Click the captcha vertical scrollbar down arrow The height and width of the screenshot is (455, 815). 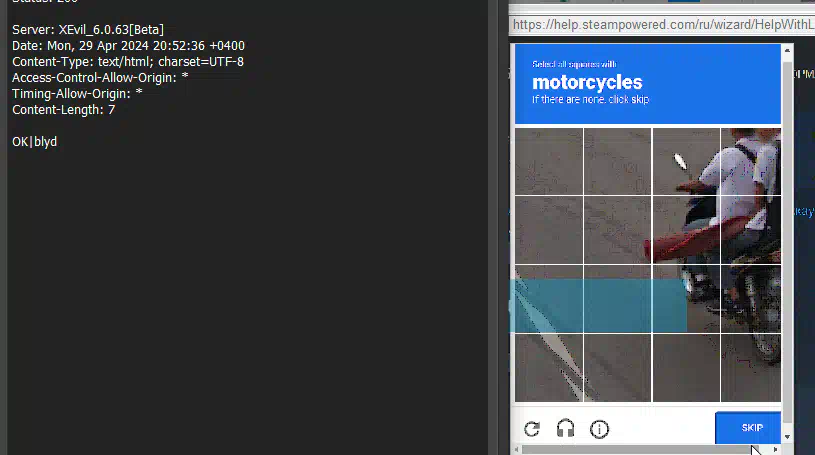click(787, 437)
